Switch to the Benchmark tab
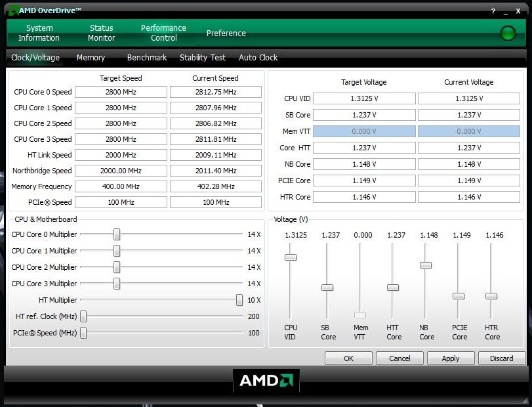532x407 pixels. (x=147, y=58)
